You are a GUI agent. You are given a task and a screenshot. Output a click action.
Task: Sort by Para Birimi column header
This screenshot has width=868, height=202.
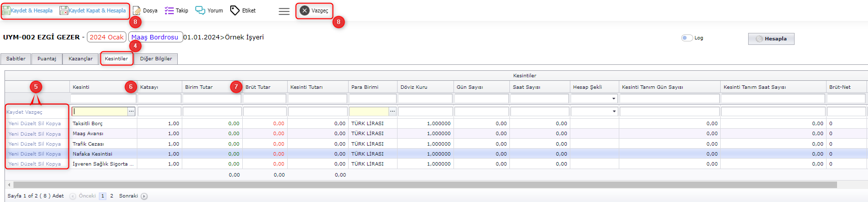coord(373,87)
